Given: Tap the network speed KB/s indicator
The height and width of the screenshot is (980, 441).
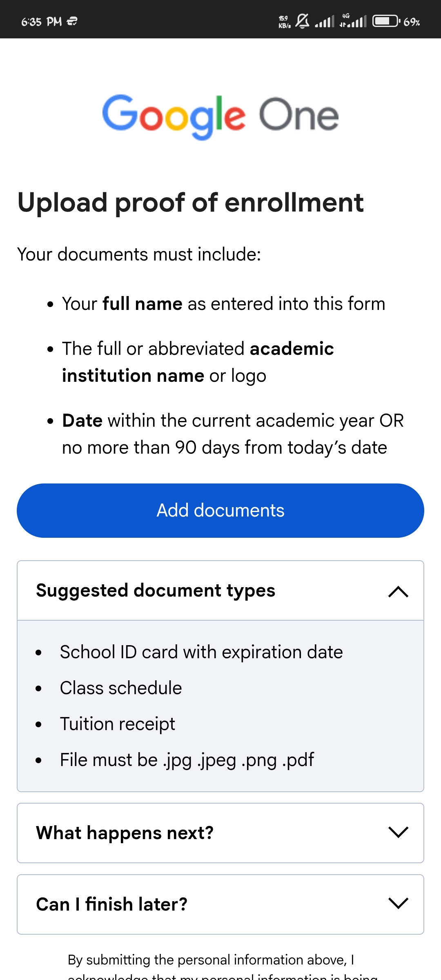Looking at the screenshot, I should (x=284, y=22).
